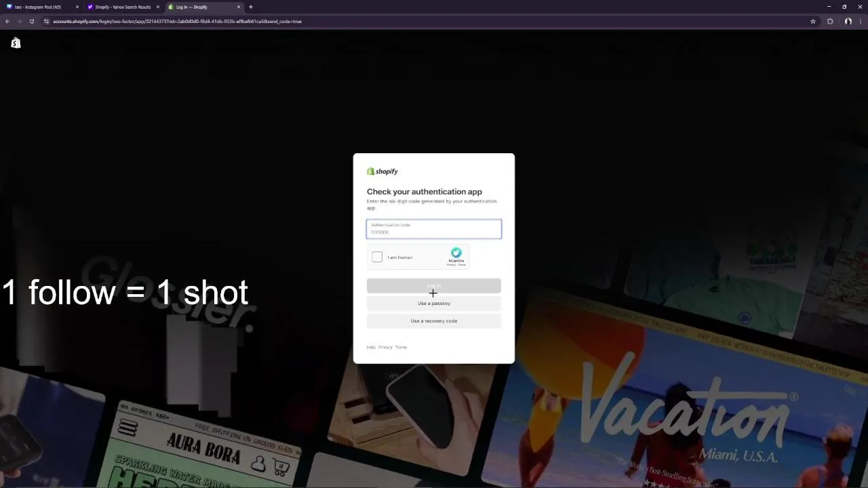
Task: Switch to the Instagram Post browser tab
Action: click(41, 7)
